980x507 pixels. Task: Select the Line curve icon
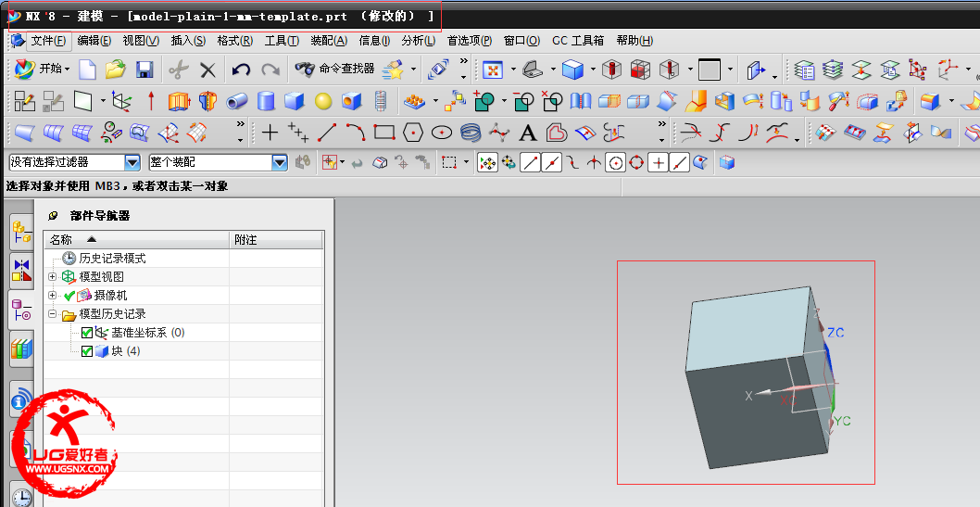click(x=327, y=133)
